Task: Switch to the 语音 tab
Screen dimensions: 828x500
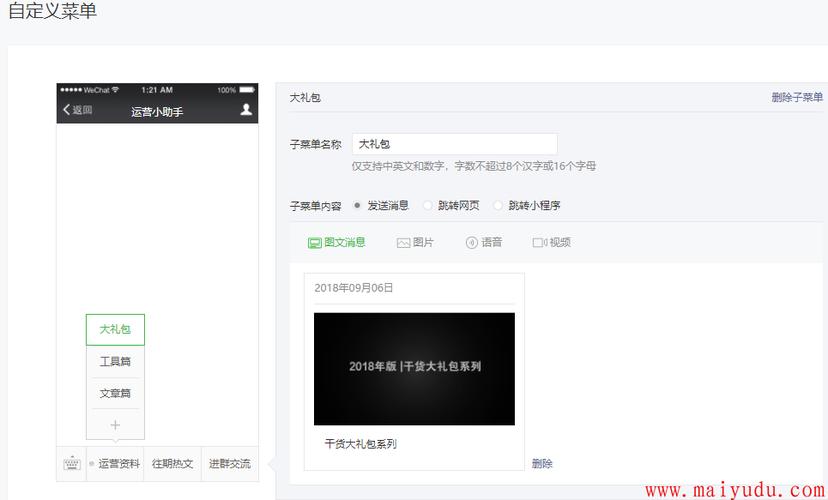Action: click(x=484, y=242)
